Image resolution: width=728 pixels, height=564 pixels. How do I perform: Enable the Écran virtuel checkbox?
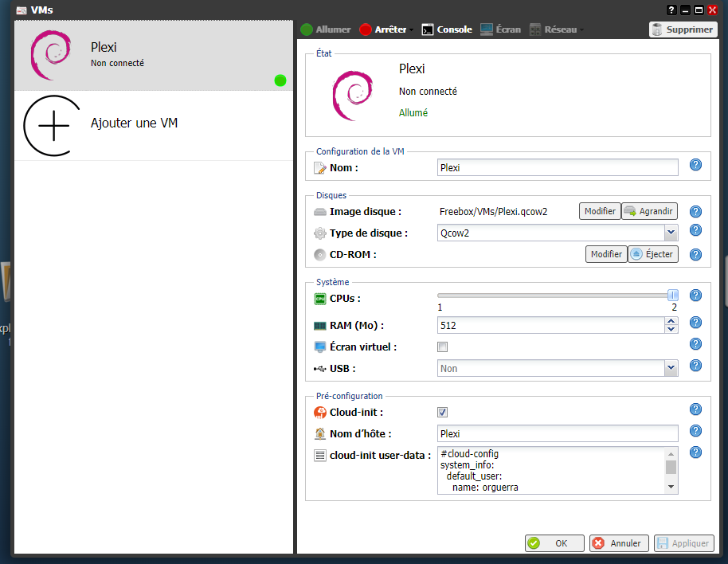pyautogui.click(x=443, y=347)
